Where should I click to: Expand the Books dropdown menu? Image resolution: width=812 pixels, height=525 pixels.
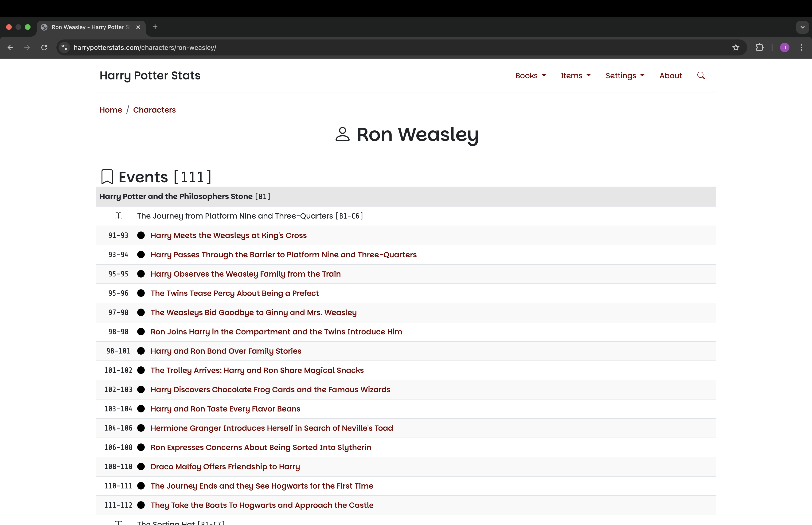[530, 76]
